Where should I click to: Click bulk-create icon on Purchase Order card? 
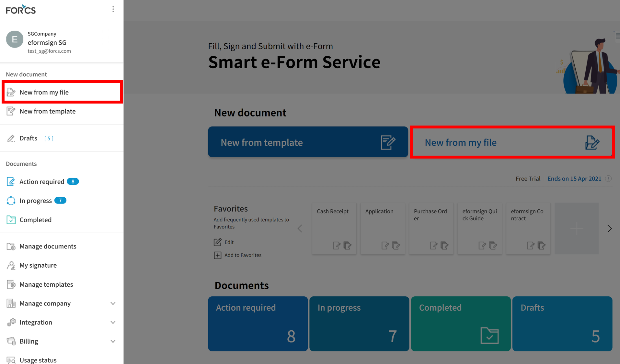coord(445,246)
